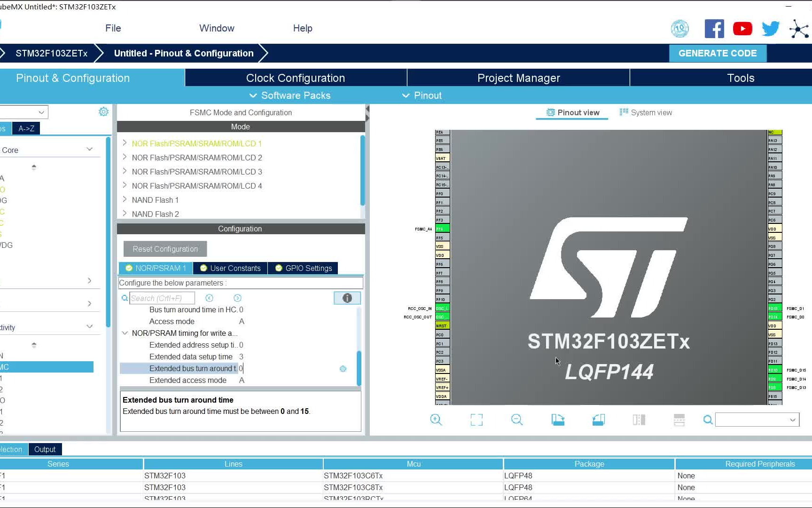Viewport: 812px width, 508px height.
Task: Open the GPIO Settings tab
Action: [304, 268]
